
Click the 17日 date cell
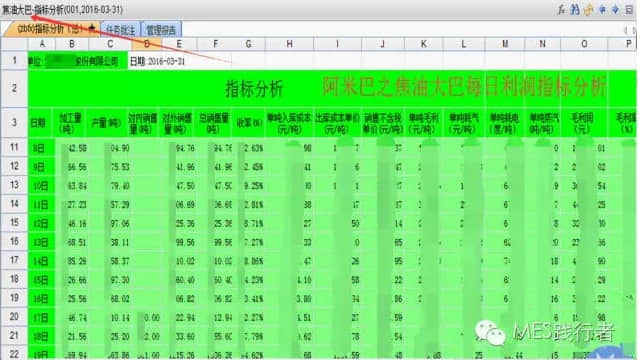pyautogui.click(x=41, y=317)
